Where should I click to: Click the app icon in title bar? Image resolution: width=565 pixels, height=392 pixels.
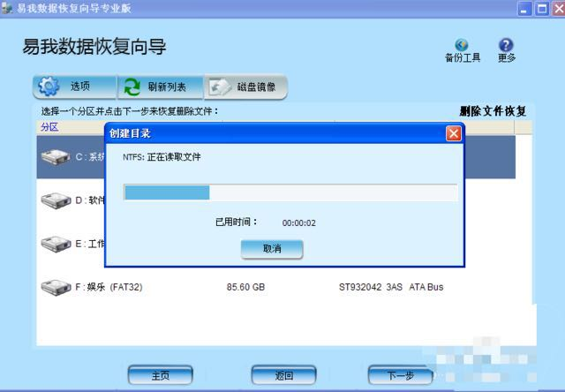tap(7, 8)
